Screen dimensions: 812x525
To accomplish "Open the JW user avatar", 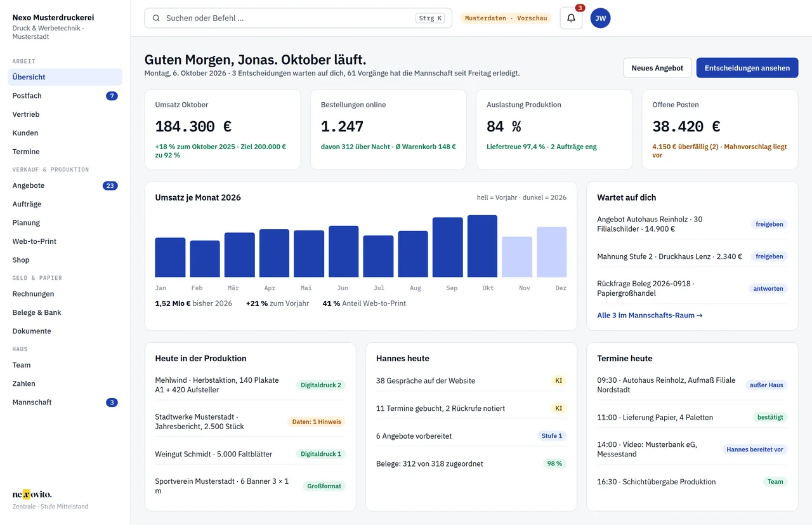I will tap(600, 18).
